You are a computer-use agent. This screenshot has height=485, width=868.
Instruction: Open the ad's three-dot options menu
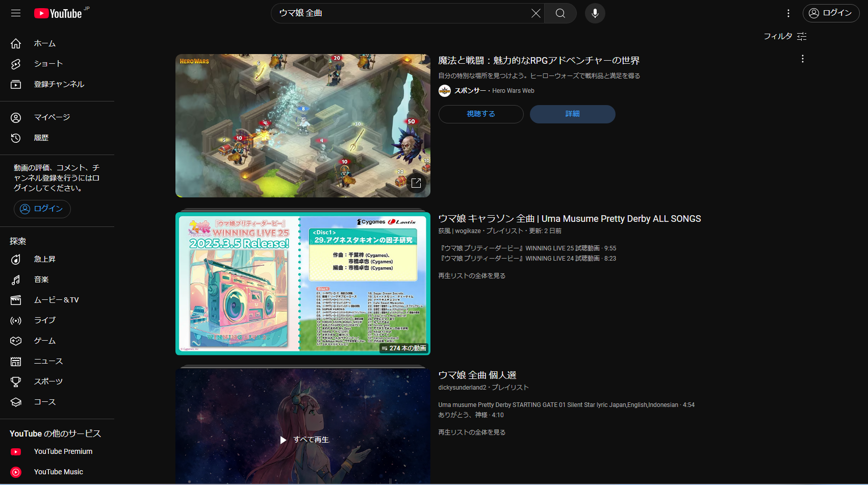(802, 59)
